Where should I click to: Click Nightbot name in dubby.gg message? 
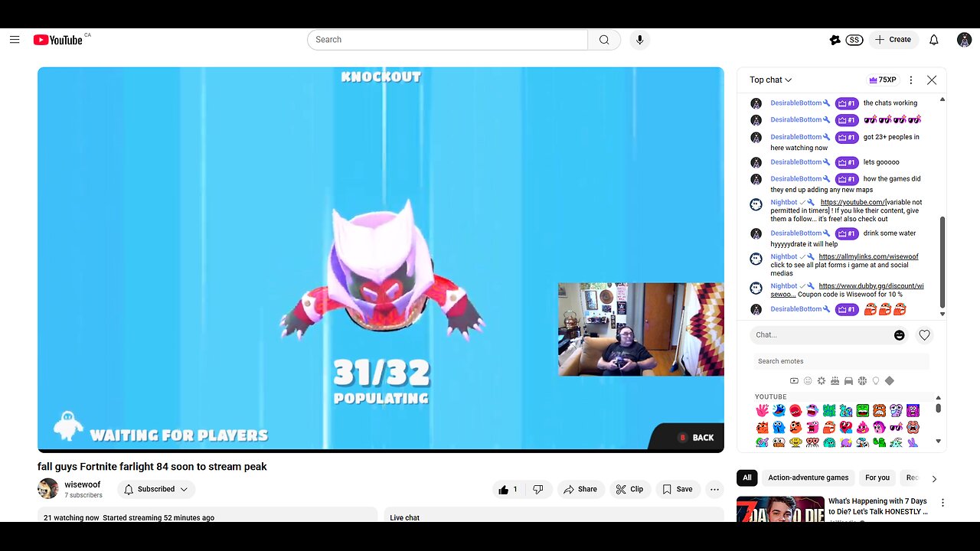(x=784, y=286)
